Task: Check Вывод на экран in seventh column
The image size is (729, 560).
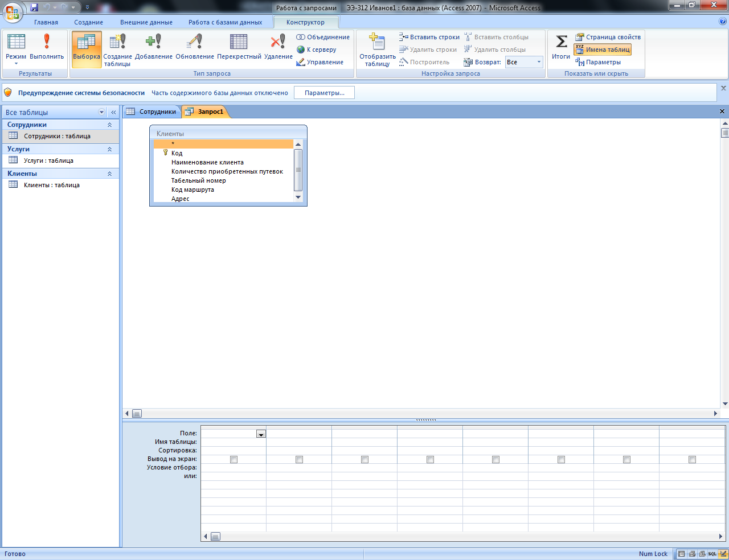Action: pyautogui.click(x=626, y=459)
